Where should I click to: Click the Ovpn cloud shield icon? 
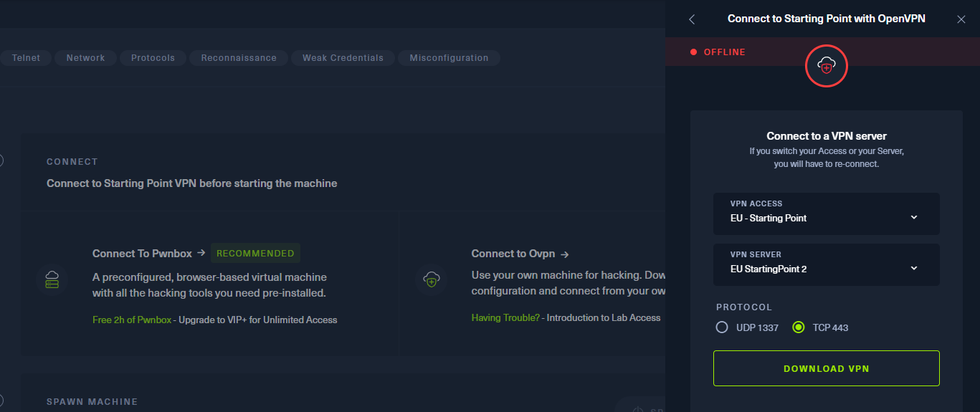pos(431,279)
